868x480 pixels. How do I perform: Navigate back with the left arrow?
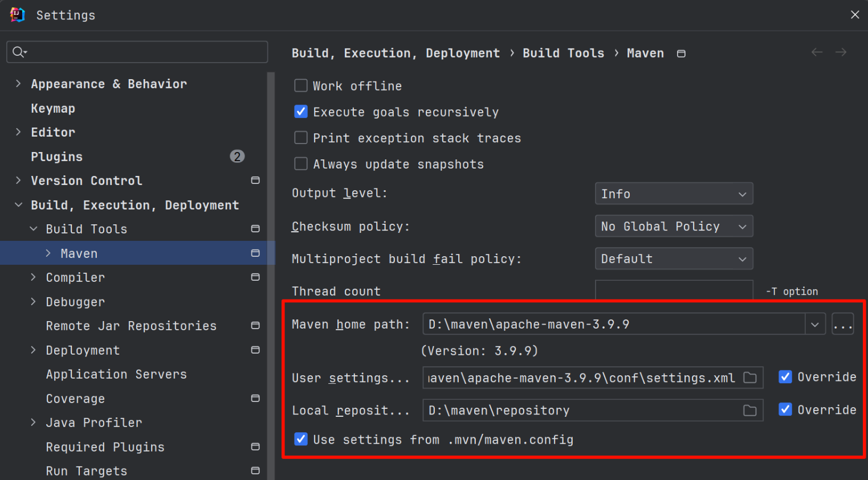click(x=817, y=52)
